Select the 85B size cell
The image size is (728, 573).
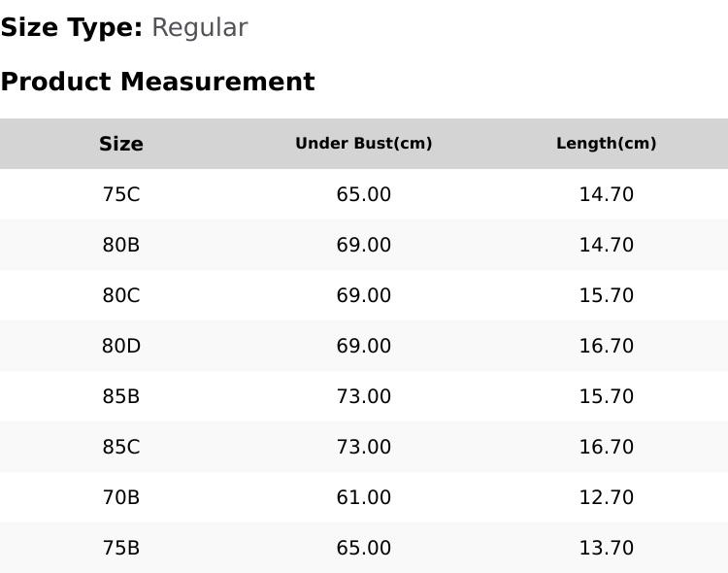[x=121, y=396]
